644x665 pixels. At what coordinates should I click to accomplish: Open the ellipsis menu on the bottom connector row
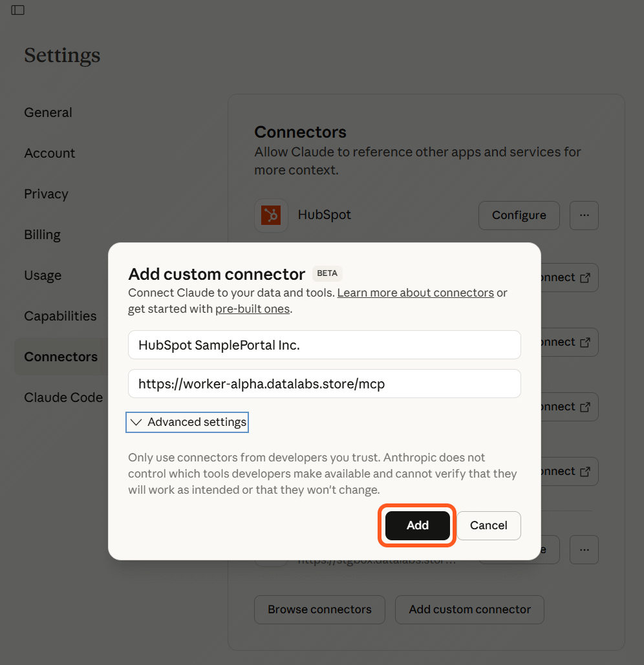click(x=583, y=549)
